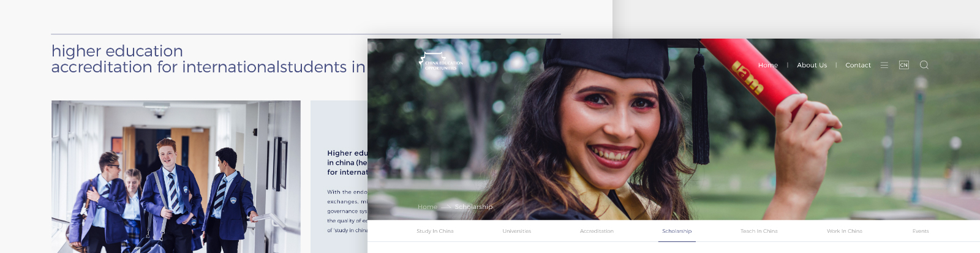980x253 pixels.
Task: Click the Scholarship breadcrumb link
Action: [473, 207]
